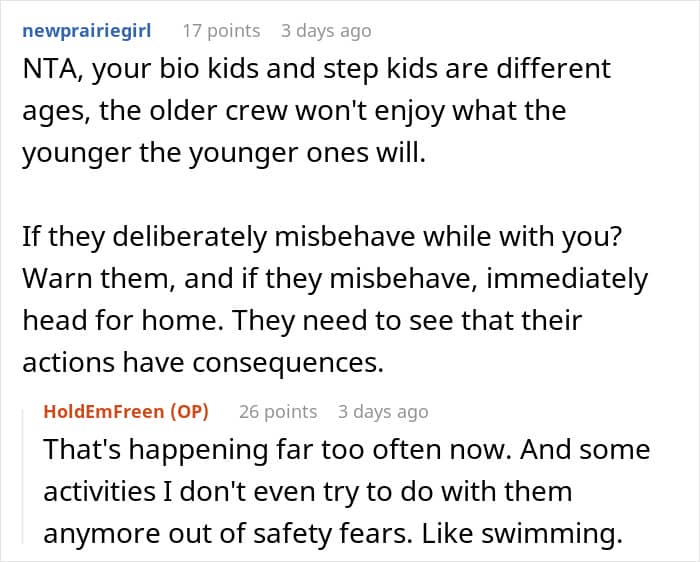
Task: Click HoldEmFreen reply's "3 days ago" timestamp
Action: pyautogui.click(x=383, y=412)
